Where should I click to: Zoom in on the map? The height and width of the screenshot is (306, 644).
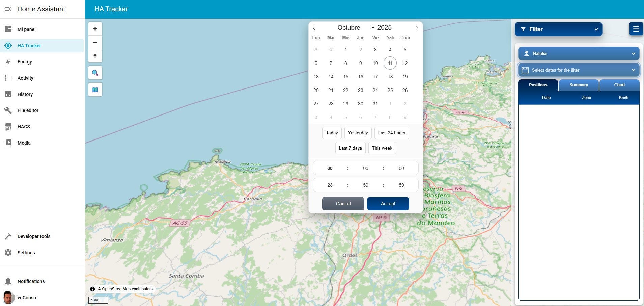point(95,29)
